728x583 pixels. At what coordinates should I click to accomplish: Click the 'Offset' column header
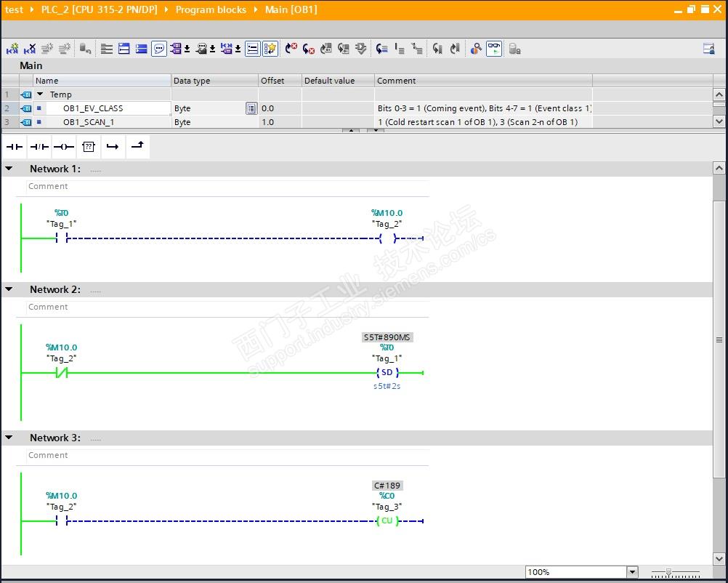tap(280, 81)
